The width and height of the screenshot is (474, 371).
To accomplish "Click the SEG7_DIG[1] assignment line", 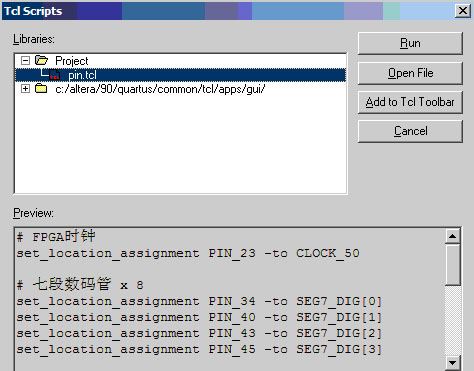I will pyautogui.click(x=199, y=318).
